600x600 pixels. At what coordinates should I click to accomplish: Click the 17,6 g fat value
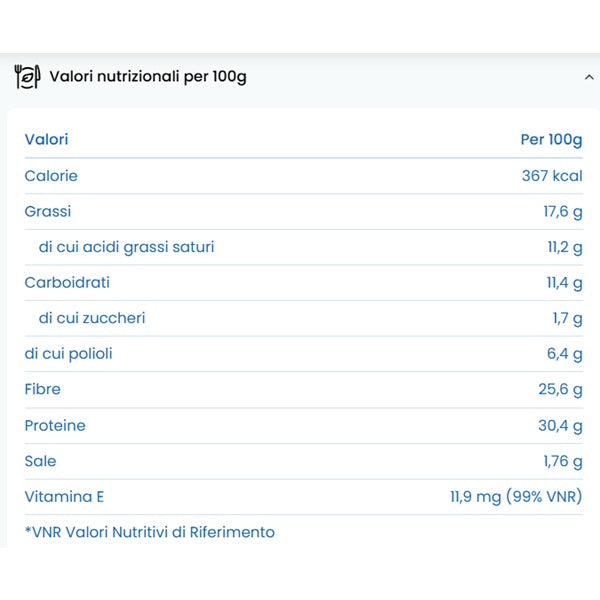[x=562, y=211]
